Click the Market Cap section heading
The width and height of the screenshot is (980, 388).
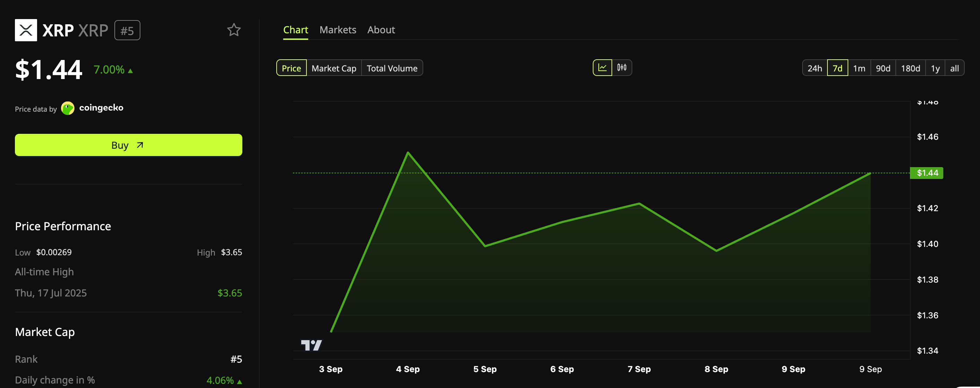pos(45,332)
